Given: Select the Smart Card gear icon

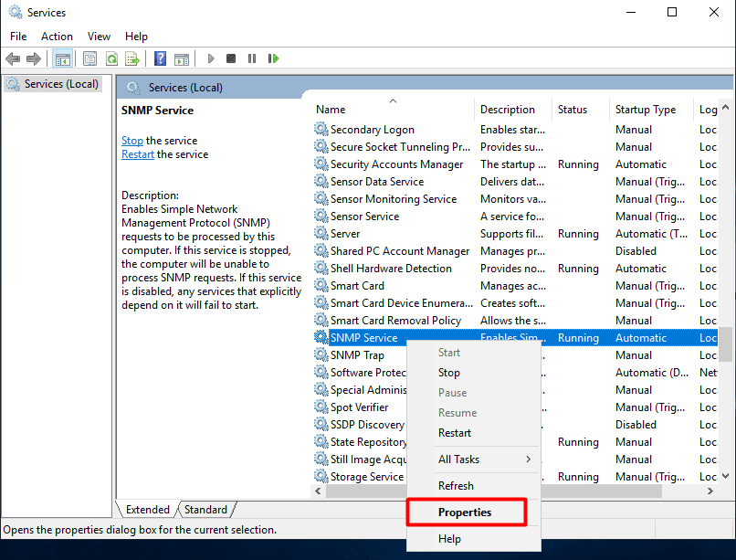Looking at the screenshot, I should 321,285.
